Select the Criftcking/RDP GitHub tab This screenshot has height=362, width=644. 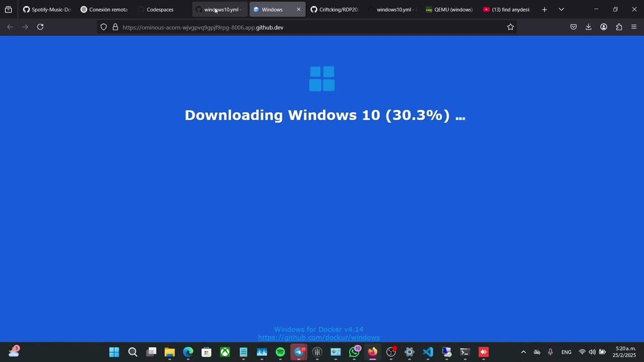335,10
